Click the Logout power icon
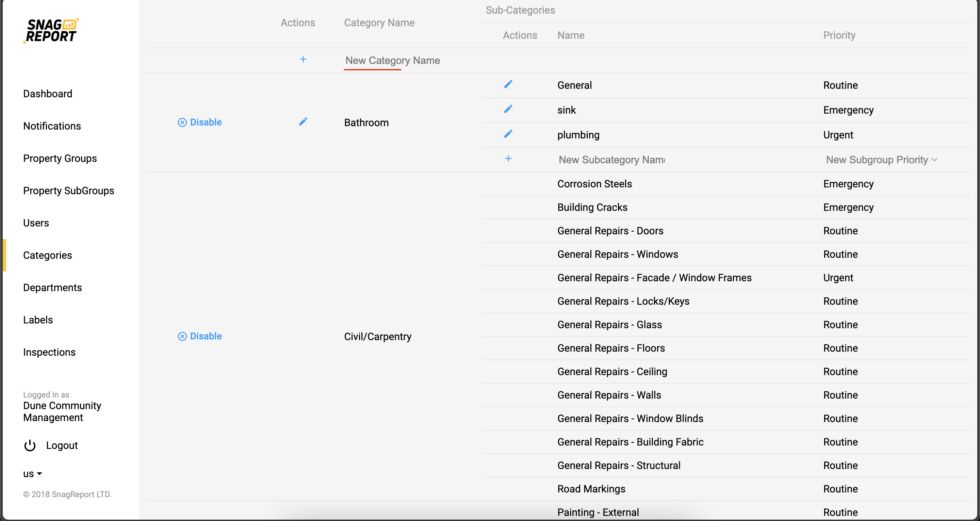The height and width of the screenshot is (521, 980). [30, 445]
